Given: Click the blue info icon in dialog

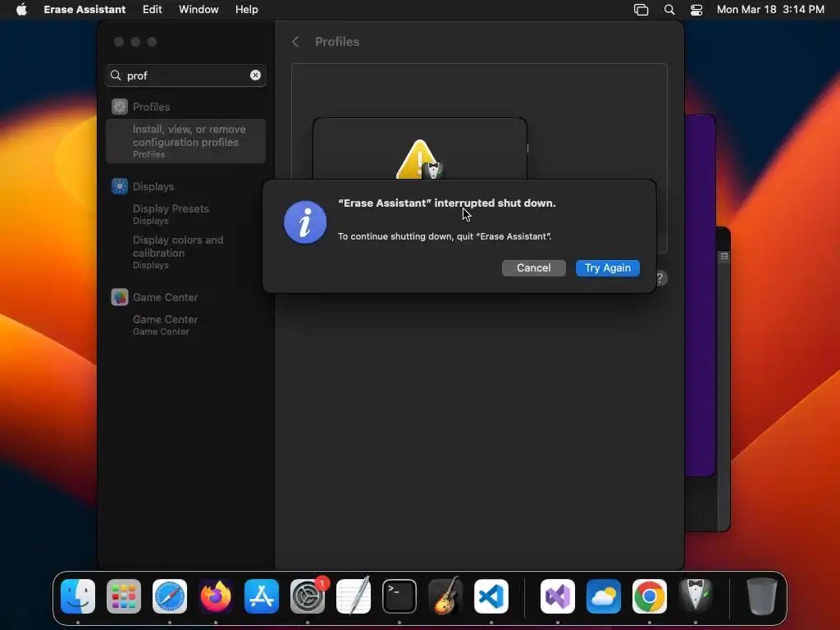Looking at the screenshot, I should click(x=305, y=222).
